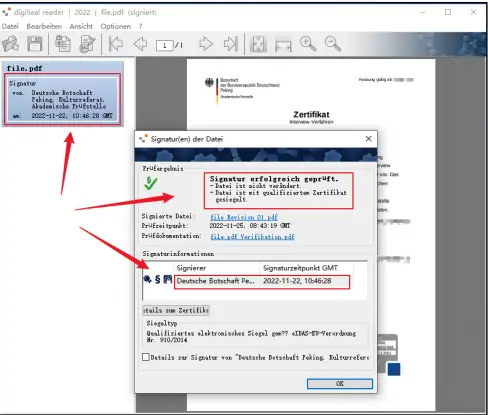
Task: Check the Details zur Signatur checkbox
Action: (146, 357)
